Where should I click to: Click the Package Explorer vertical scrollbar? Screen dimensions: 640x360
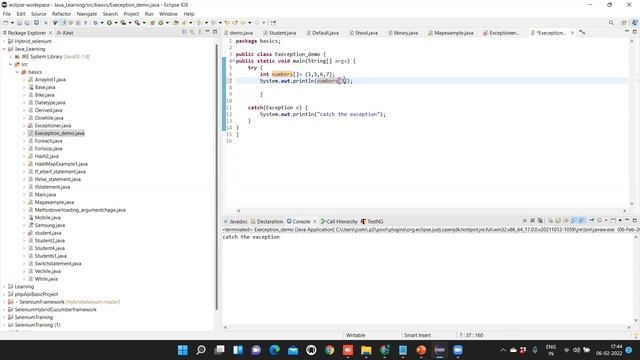(x=216, y=176)
